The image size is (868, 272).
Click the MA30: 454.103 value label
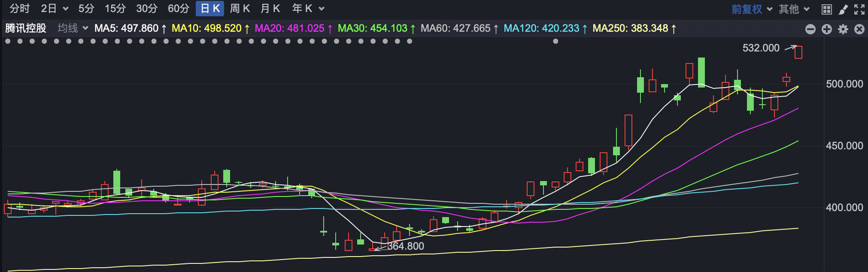tap(376, 28)
